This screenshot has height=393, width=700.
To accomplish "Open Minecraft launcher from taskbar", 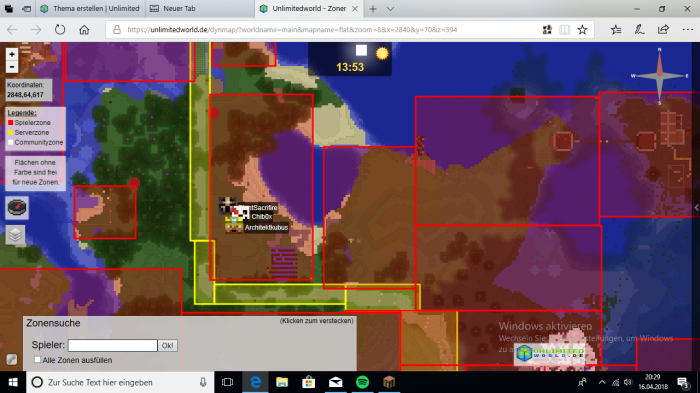I will (x=389, y=382).
